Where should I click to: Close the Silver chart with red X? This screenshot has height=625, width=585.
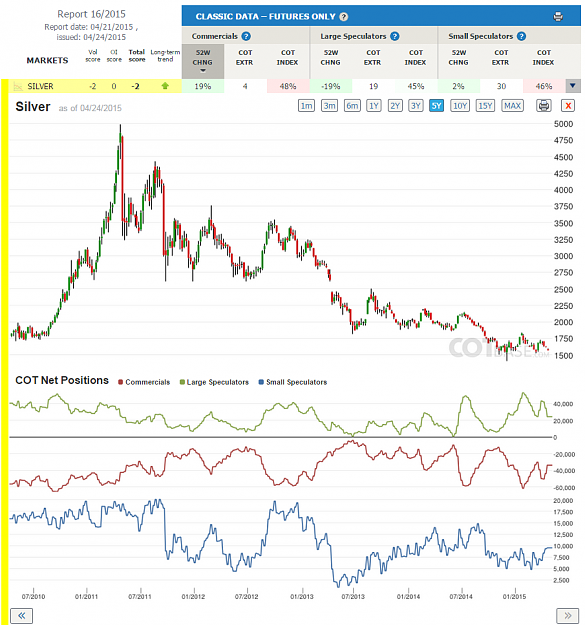[568, 106]
